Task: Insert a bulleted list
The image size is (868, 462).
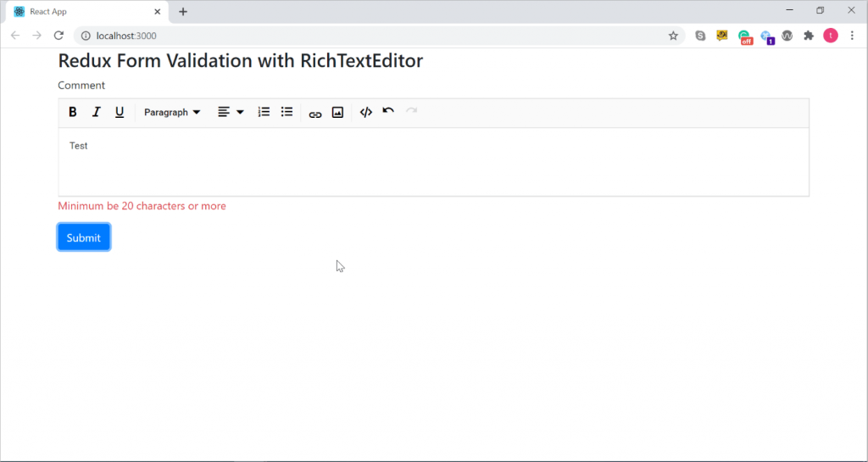Action: click(x=287, y=112)
